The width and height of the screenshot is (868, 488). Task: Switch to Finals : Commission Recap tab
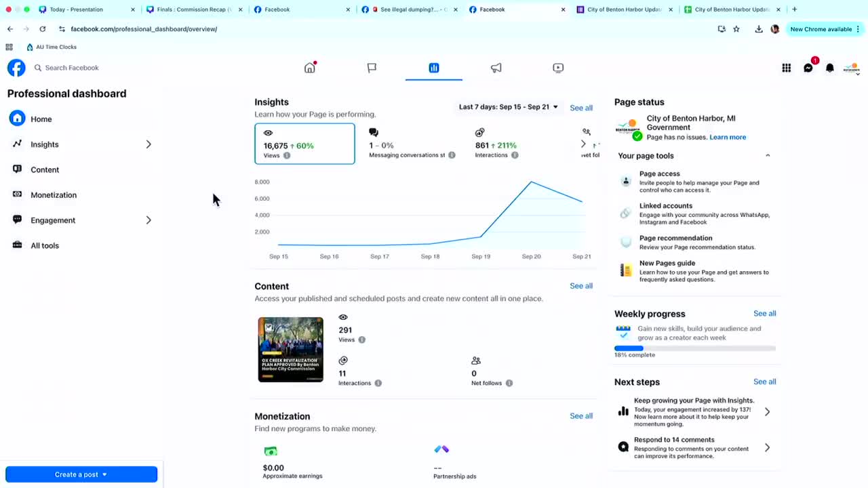(195, 9)
